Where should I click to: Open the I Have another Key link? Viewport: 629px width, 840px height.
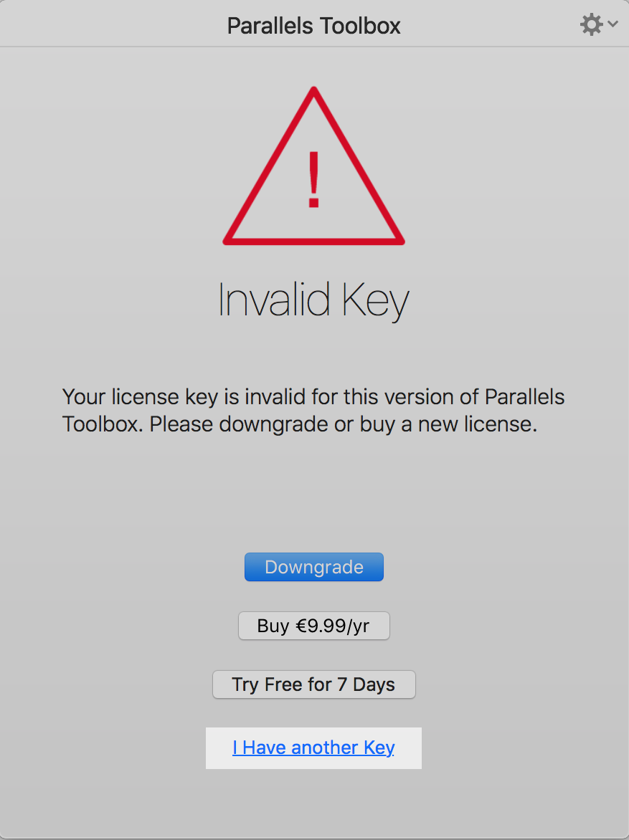click(313, 748)
